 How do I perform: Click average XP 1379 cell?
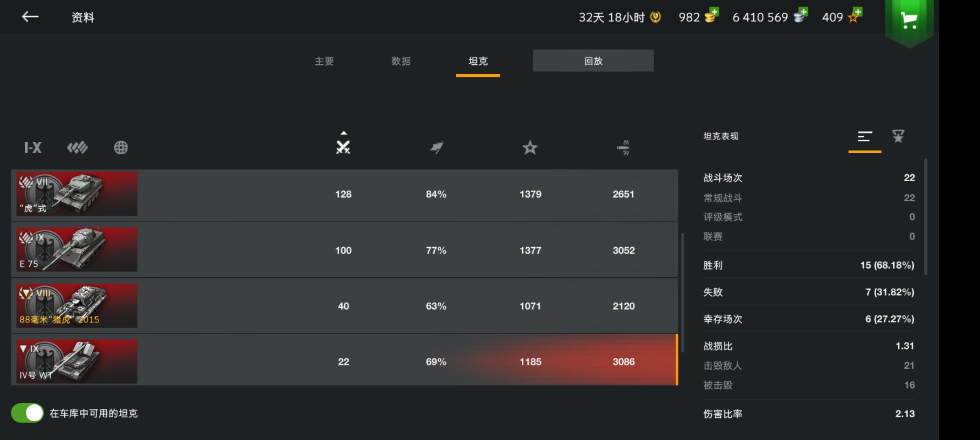[x=530, y=194]
